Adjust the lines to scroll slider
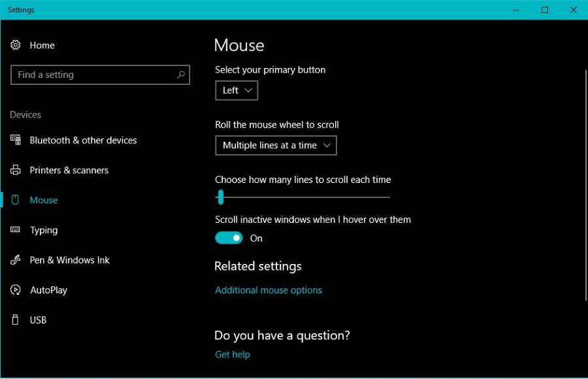The height and width of the screenshot is (379, 588). tap(220, 197)
